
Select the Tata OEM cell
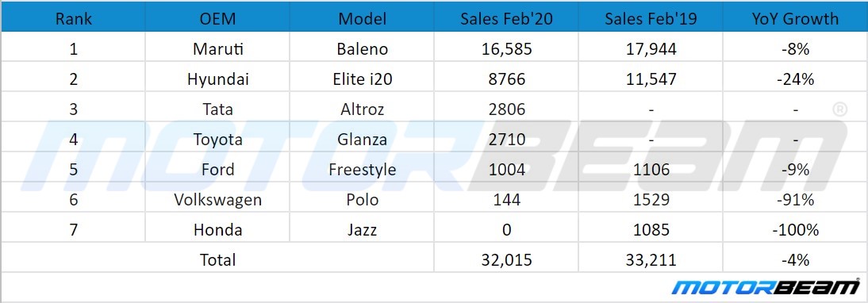click(x=217, y=109)
